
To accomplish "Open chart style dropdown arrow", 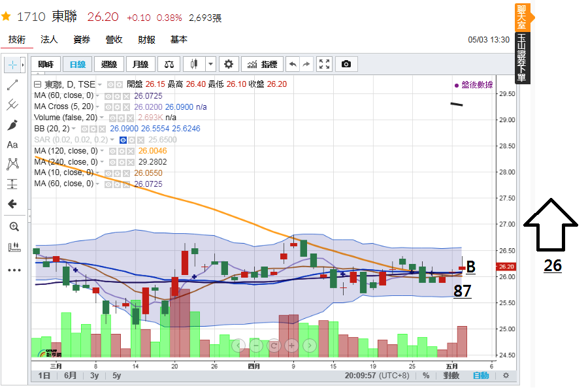I will click(x=211, y=64).
